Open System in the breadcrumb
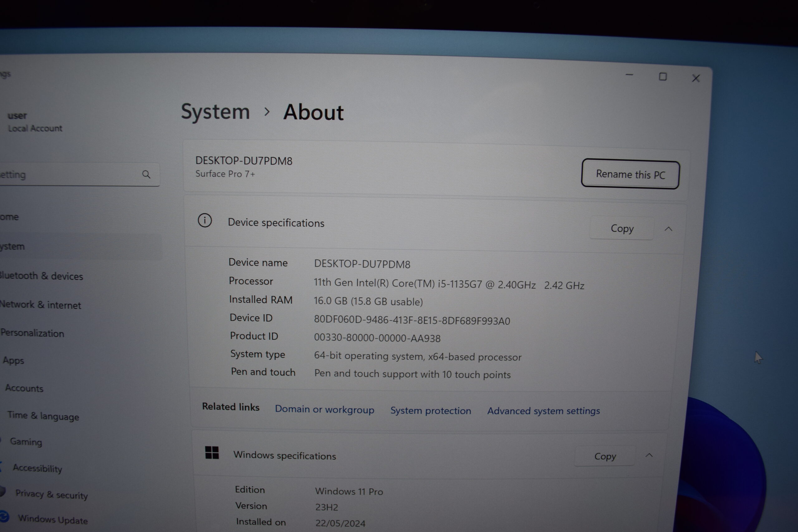The width and height of the screenshot is (798, 532). tap(215, 112)
